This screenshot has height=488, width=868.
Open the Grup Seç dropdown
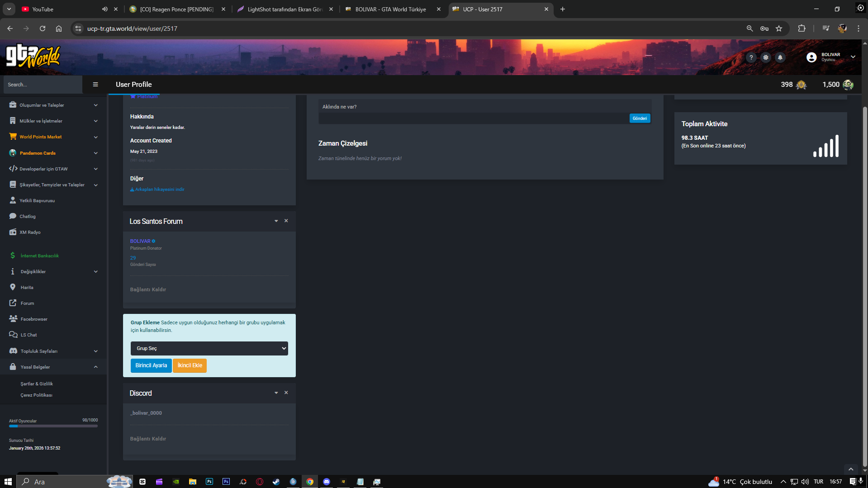(x=209, y=348)
